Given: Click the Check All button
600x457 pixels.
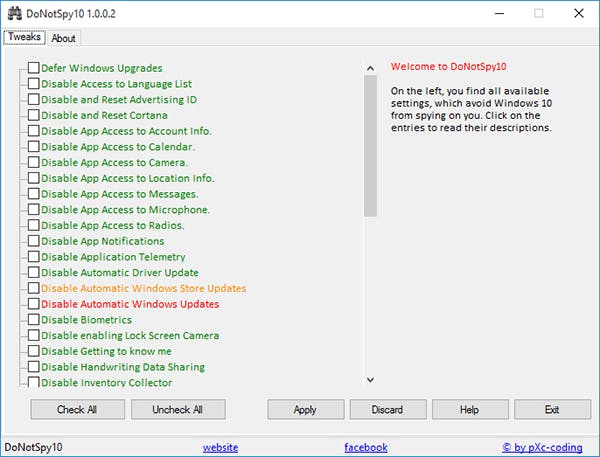Looking at the screenshot, I should click(77, 410).
